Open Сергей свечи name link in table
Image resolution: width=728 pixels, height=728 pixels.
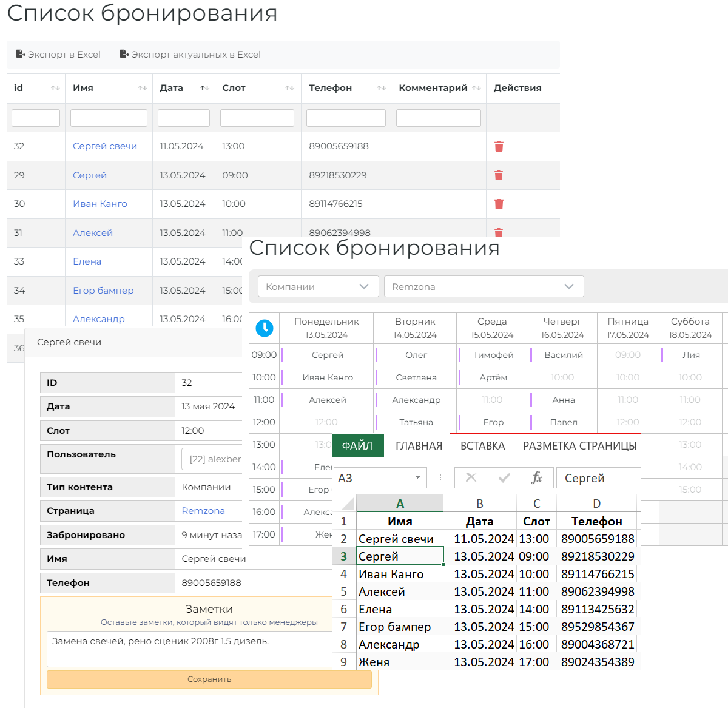pos(105,146)
